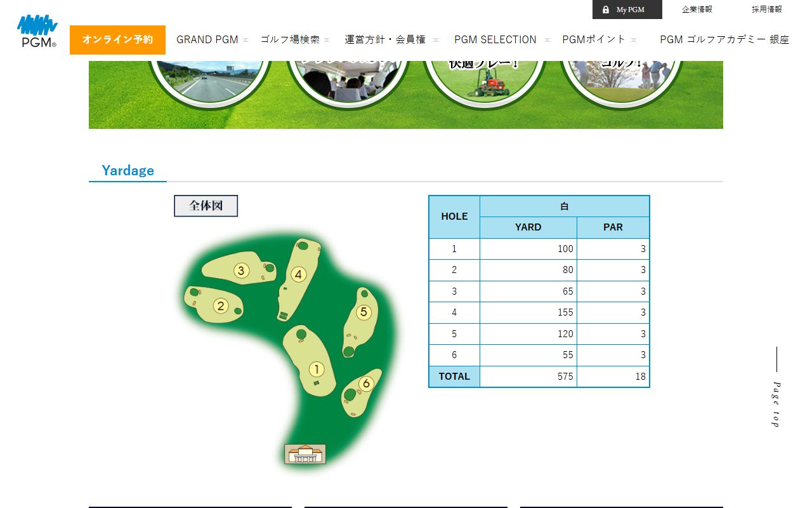Select hole 6 marker on course map
Screen dimensions: 812x508
(366, 384)
